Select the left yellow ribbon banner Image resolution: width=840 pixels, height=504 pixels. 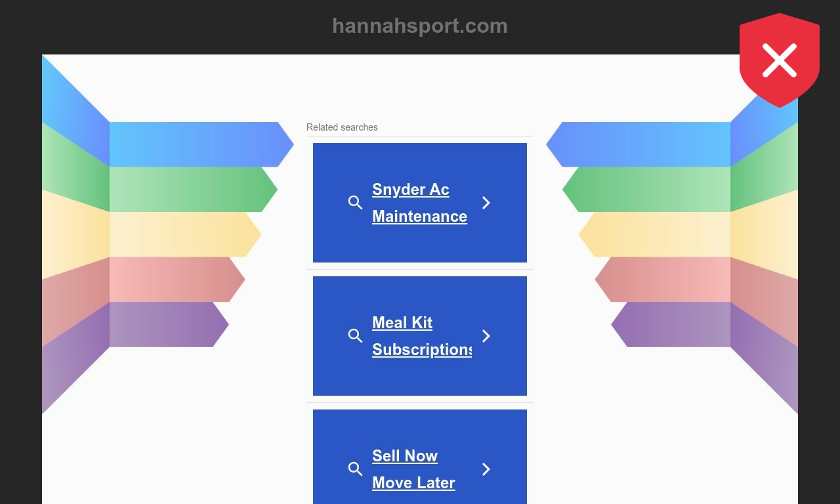tap(177, 234)
